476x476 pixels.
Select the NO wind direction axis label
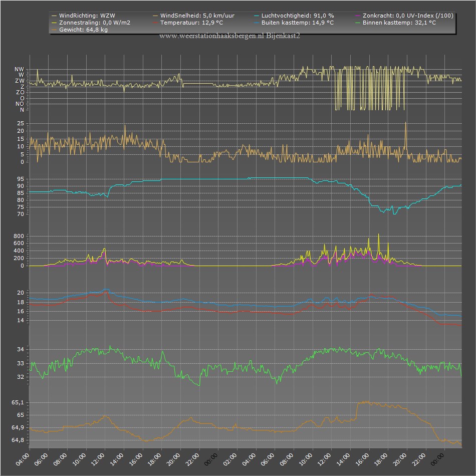click(20, 104)
